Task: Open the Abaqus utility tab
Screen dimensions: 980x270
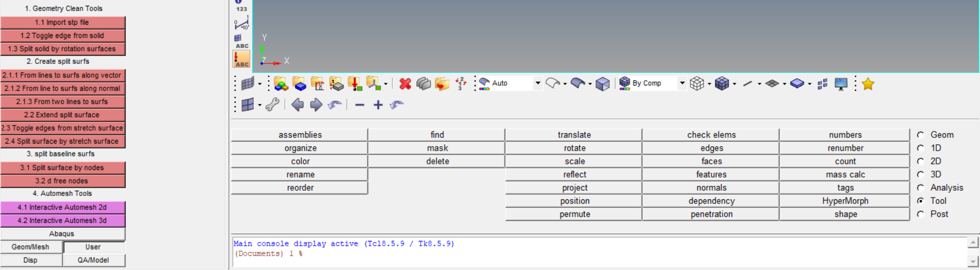Action: pyautogui.click(x=62, y=234)
